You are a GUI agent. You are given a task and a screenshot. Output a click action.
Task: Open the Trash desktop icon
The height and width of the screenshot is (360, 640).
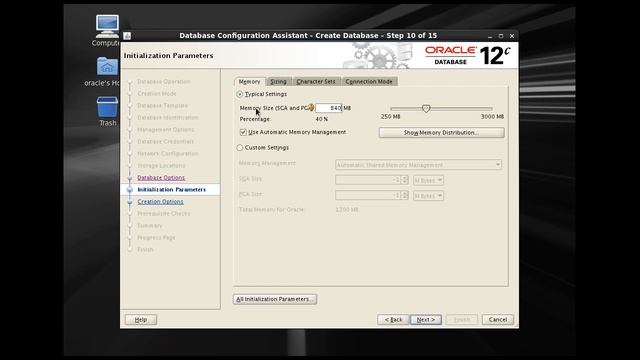107,107
